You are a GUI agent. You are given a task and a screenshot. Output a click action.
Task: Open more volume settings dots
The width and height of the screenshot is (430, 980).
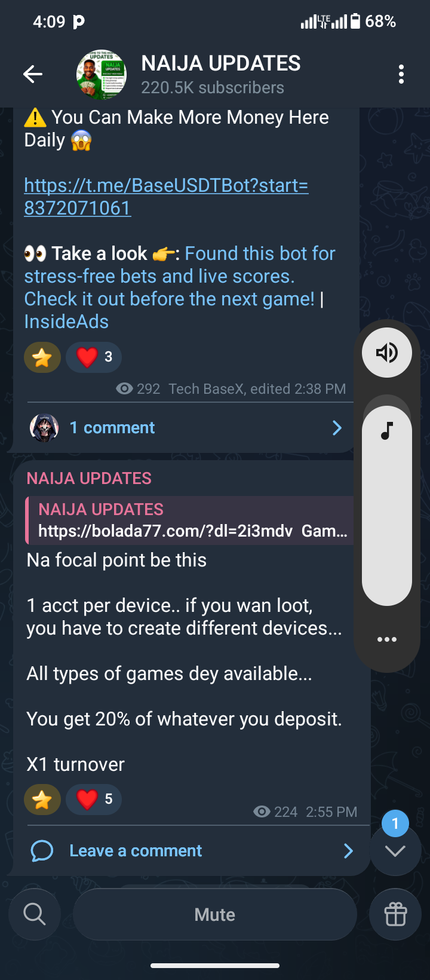[x=387, y=639]
